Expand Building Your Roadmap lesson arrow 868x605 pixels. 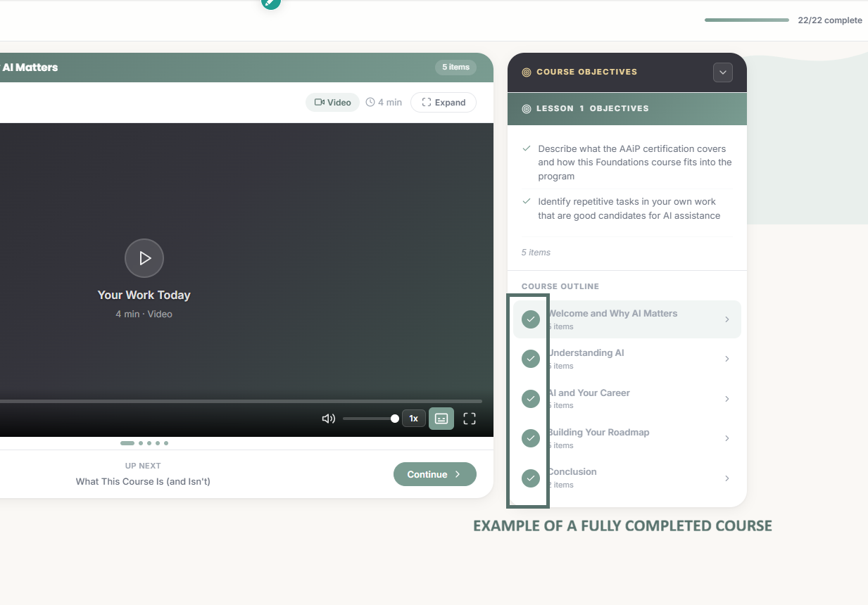coord(727,438)
